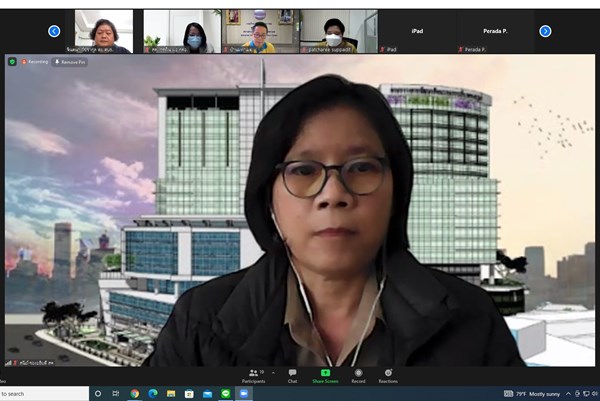600x401 pixels.
Task: Open Microsoft Store from the taskbar
Action: pos(189,393)
